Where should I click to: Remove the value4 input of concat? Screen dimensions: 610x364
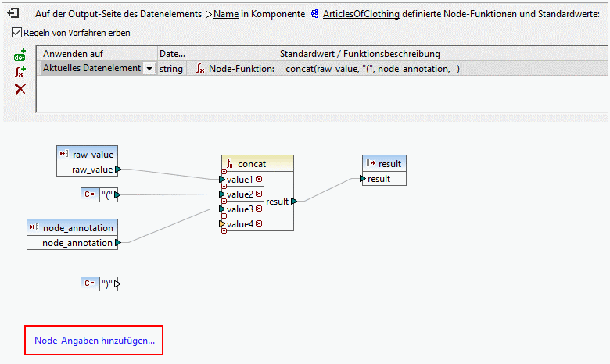tap(259, 224)
